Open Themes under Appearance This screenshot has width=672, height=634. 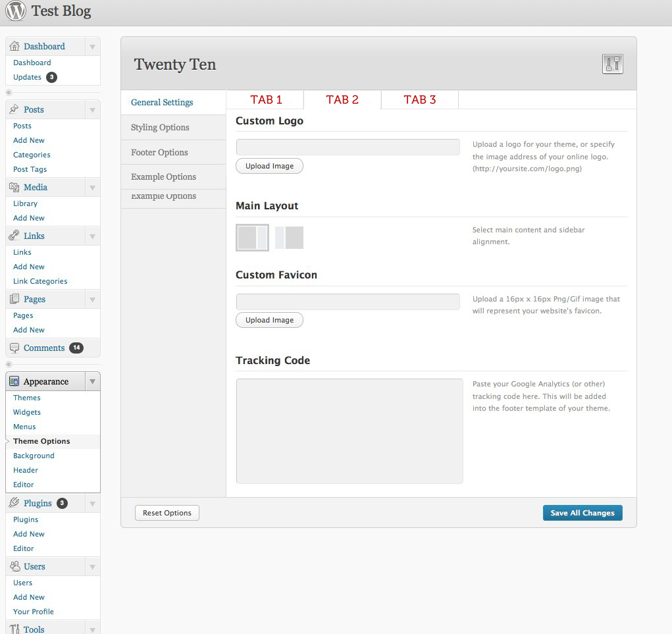pyautogui.click(x=26, y=398)
